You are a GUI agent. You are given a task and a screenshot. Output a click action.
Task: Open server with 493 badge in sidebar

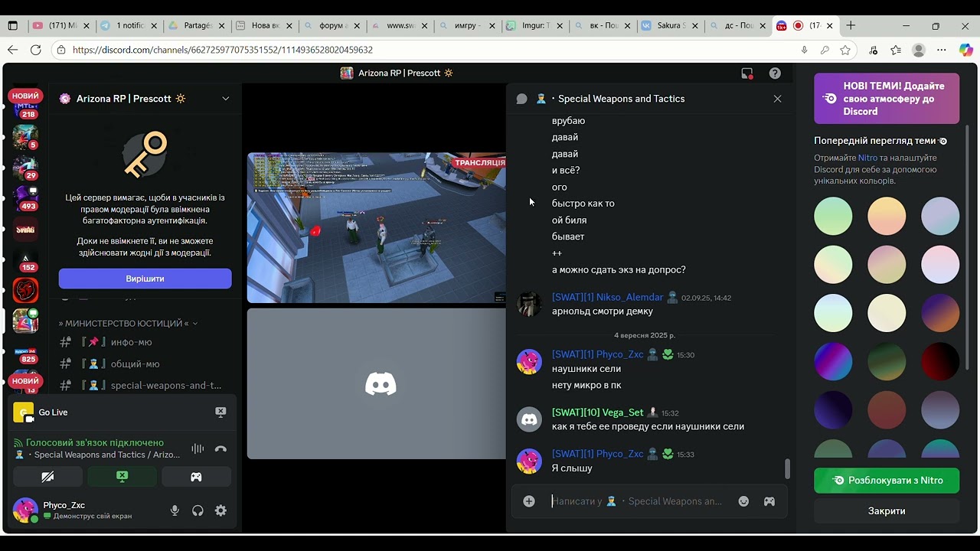pos(25,198)
